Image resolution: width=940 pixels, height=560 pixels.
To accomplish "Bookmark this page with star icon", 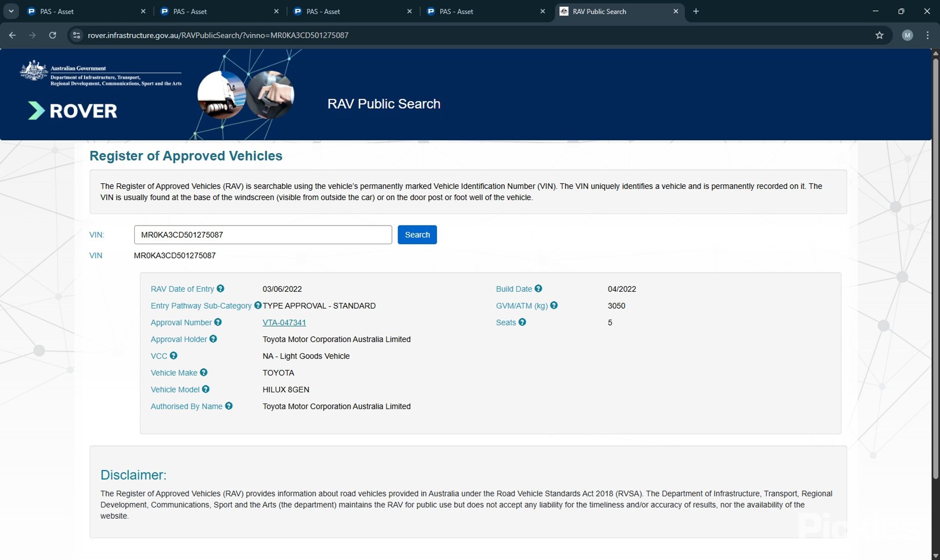I will (x=879, y=35).
